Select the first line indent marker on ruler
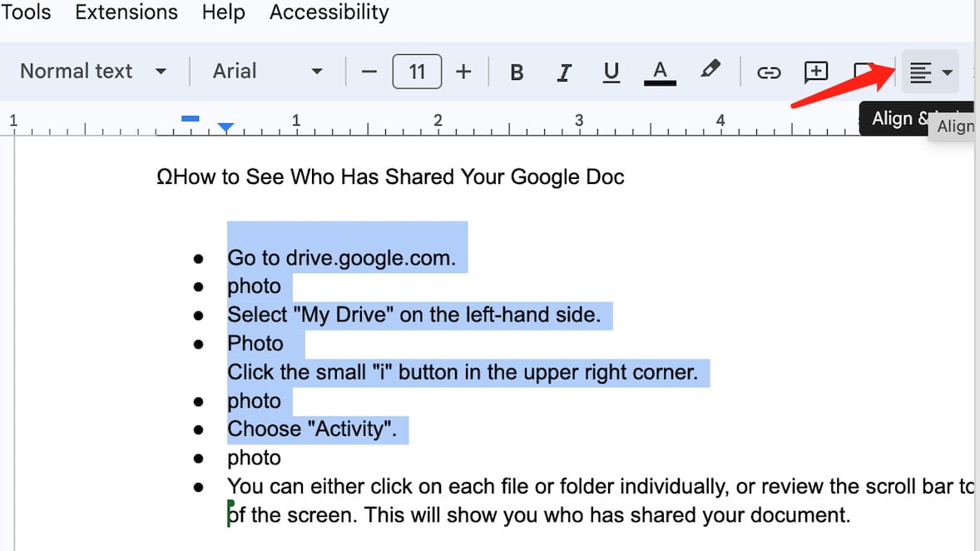Screen dimensions: 980x551 (190, 118)
